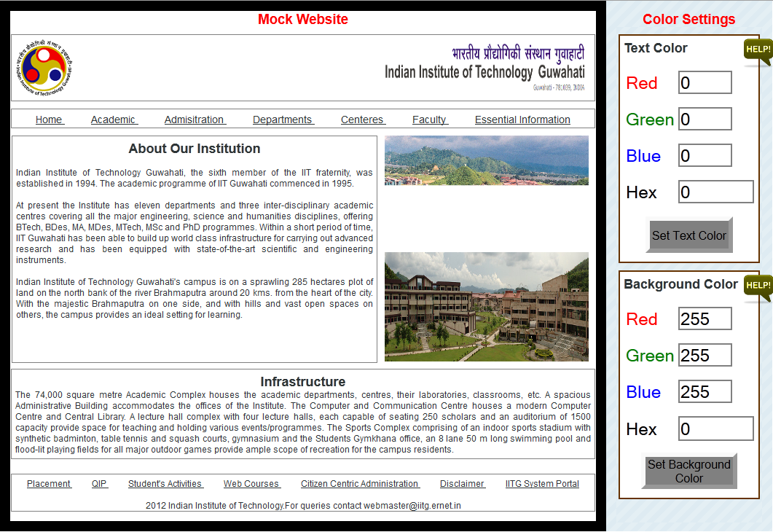Click the Text Color Hex input field
The height and width of the screenshot is (532, 773).
(x=715, y=192)
